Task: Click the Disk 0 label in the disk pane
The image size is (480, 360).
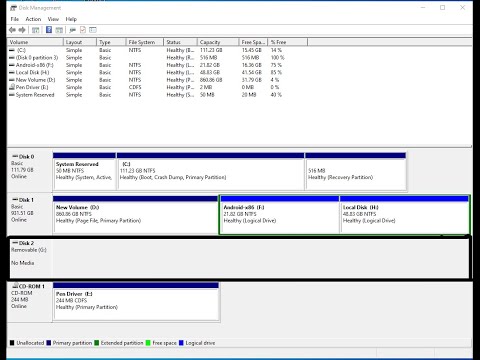Action: pos(26,157)
